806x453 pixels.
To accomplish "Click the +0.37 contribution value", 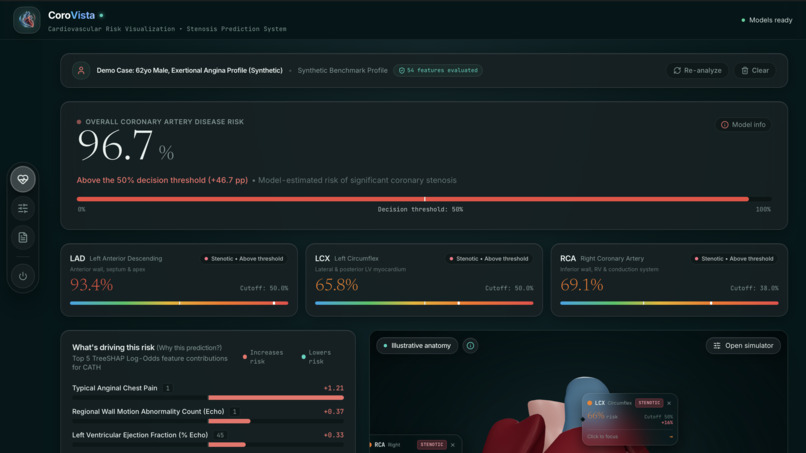I will pyautogui.click(x=334, y=412).
